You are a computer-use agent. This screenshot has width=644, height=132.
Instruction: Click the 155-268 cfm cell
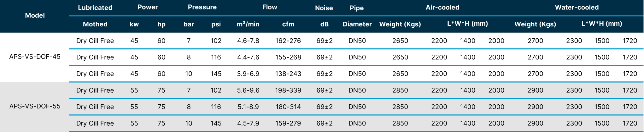[x=288, y=58]
